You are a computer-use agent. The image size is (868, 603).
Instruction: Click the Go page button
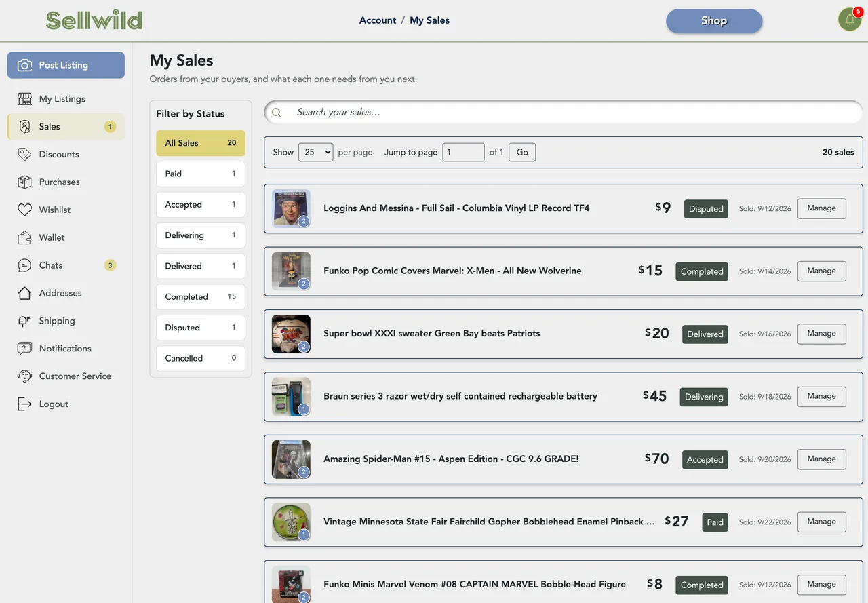[x=522, y=152]
